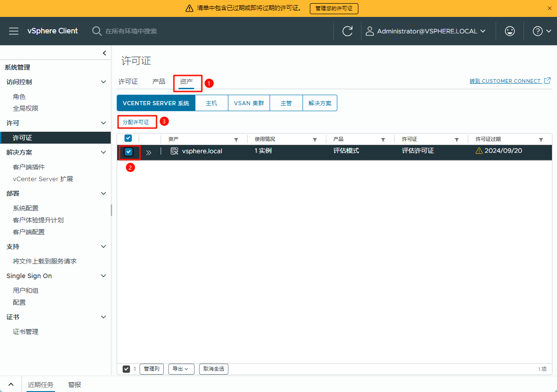
Task: Click expiry warning icon next to 2024/09/20
Action: (479, 150)
